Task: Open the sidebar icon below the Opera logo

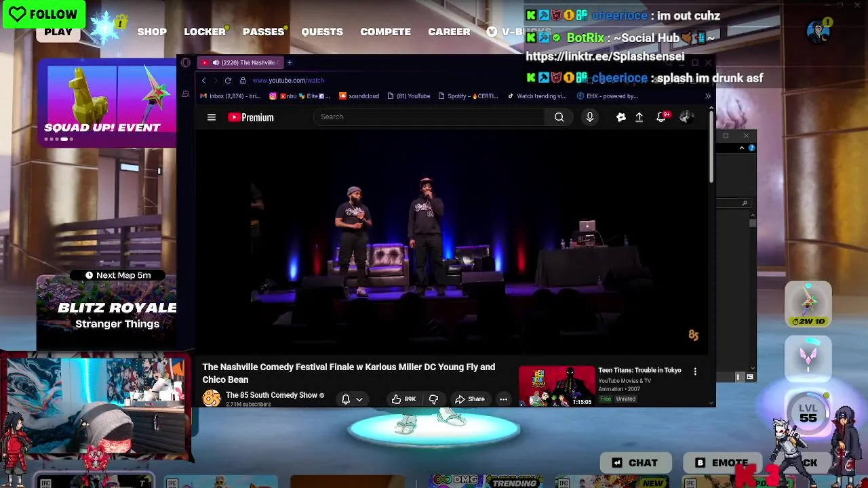Action: (x=186, y=94)
